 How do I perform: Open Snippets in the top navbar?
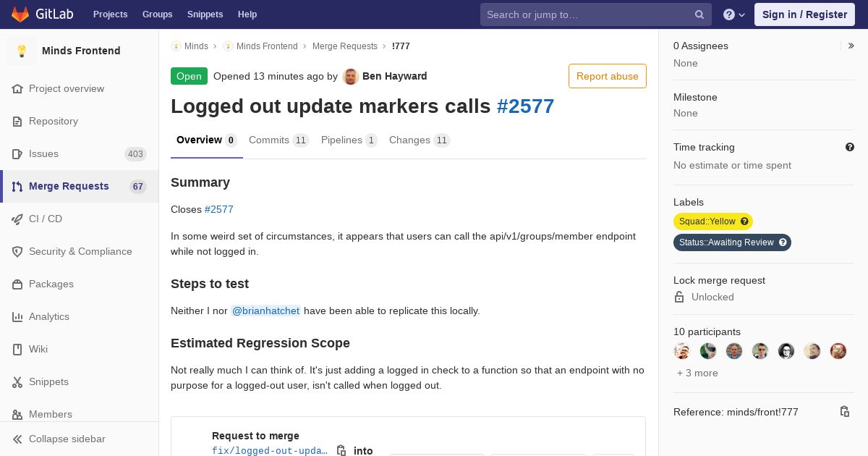(205, 14)
